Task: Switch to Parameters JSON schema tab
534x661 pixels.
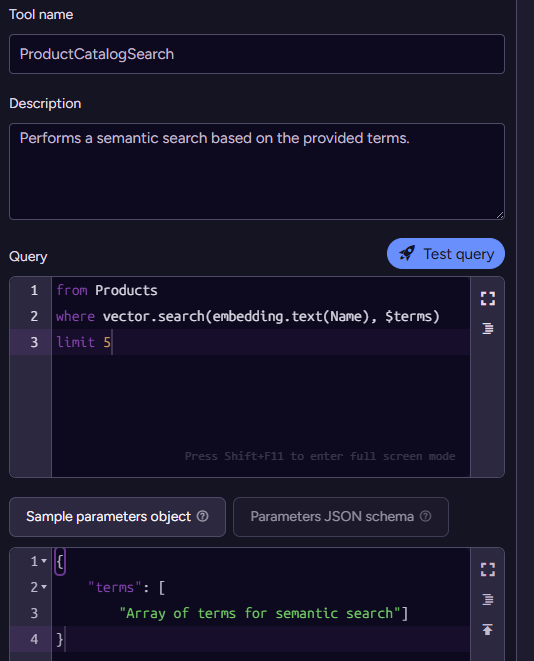Action: click(x=341, y=517)
